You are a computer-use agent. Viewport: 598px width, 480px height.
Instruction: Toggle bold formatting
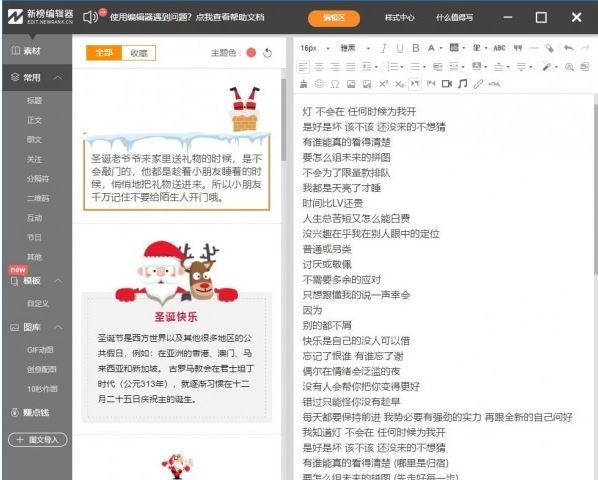(x=416, y=48)
